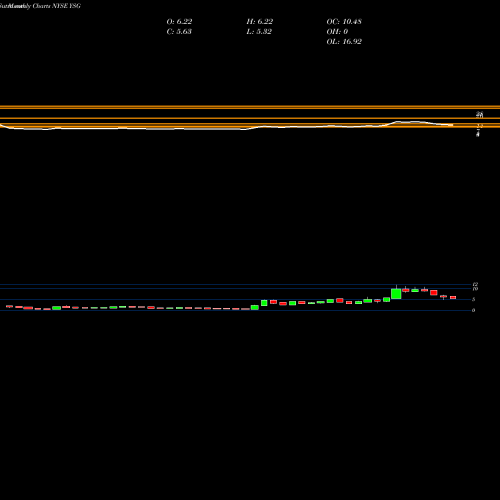500x500 pixels.
Task: Click the last red candlestick on the right
Action: [453, 297]
